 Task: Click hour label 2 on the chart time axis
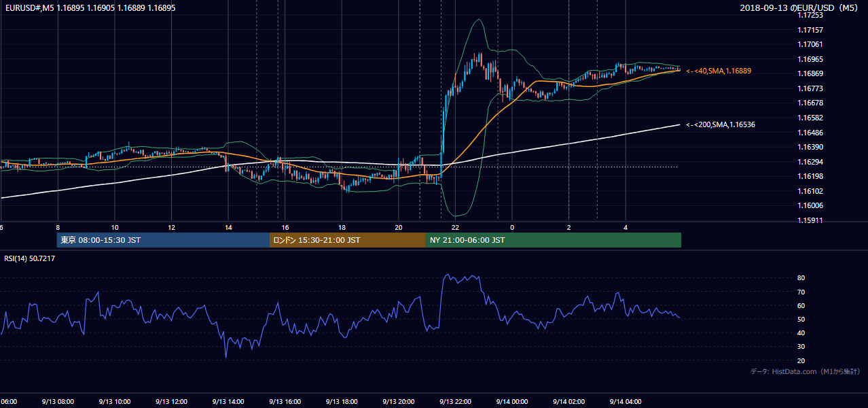coord(569,228)
